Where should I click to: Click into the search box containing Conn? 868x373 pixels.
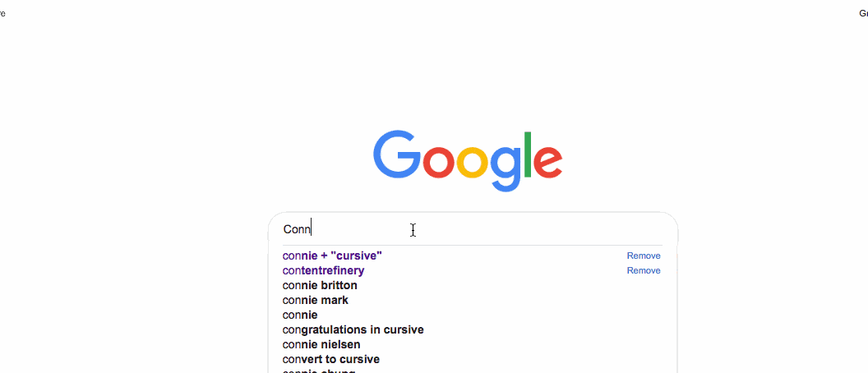473,229
